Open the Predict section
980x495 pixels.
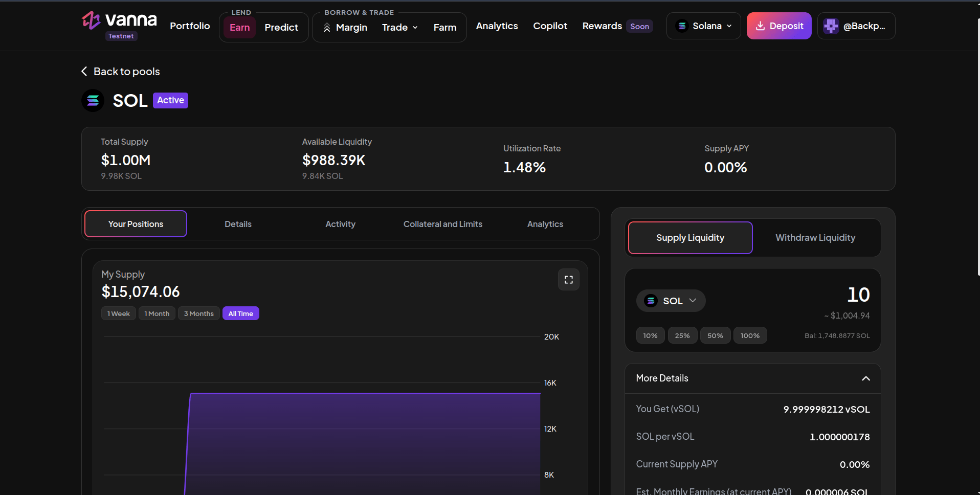click(281, 28)
